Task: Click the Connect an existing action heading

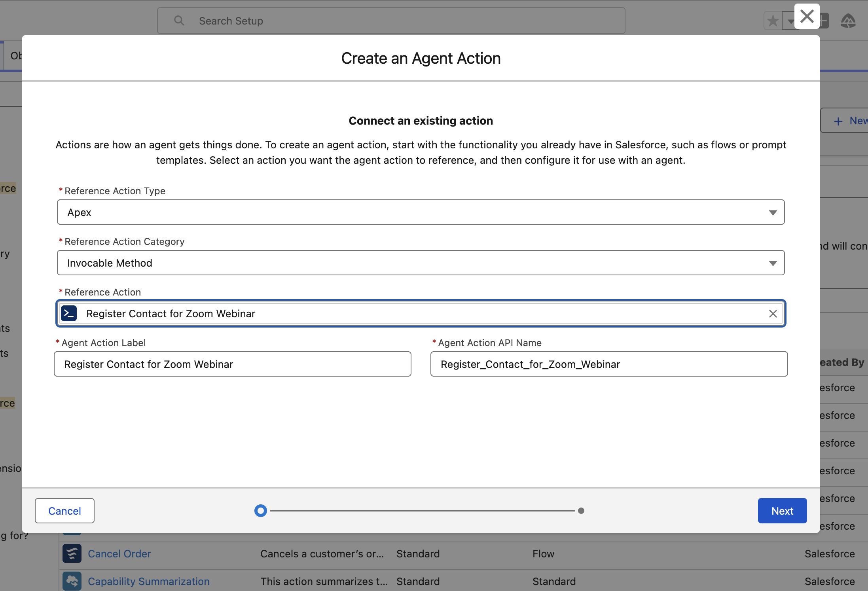Action: (x=421, y=121)
